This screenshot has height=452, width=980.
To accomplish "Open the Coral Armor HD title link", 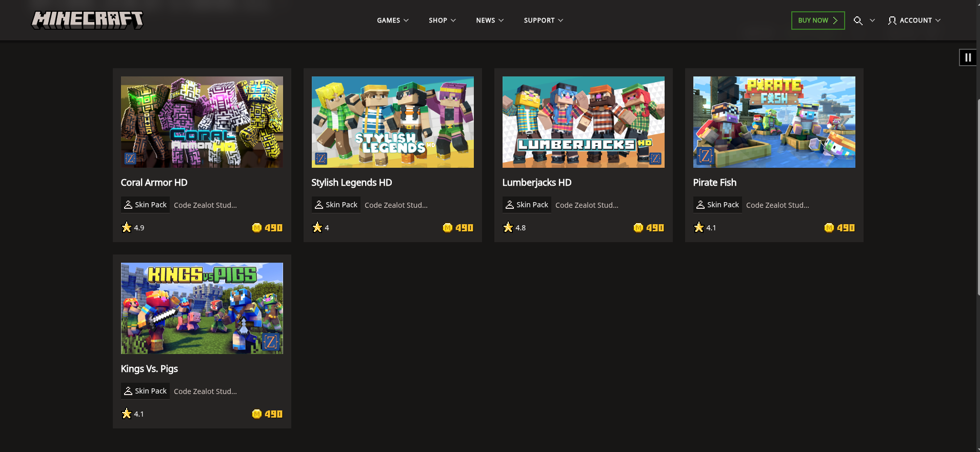I will (154, 183).
